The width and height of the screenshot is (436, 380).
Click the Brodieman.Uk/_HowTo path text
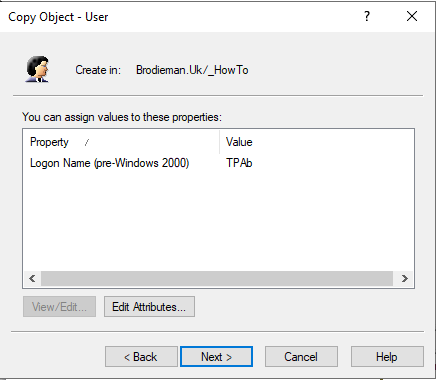click(192, 70)
